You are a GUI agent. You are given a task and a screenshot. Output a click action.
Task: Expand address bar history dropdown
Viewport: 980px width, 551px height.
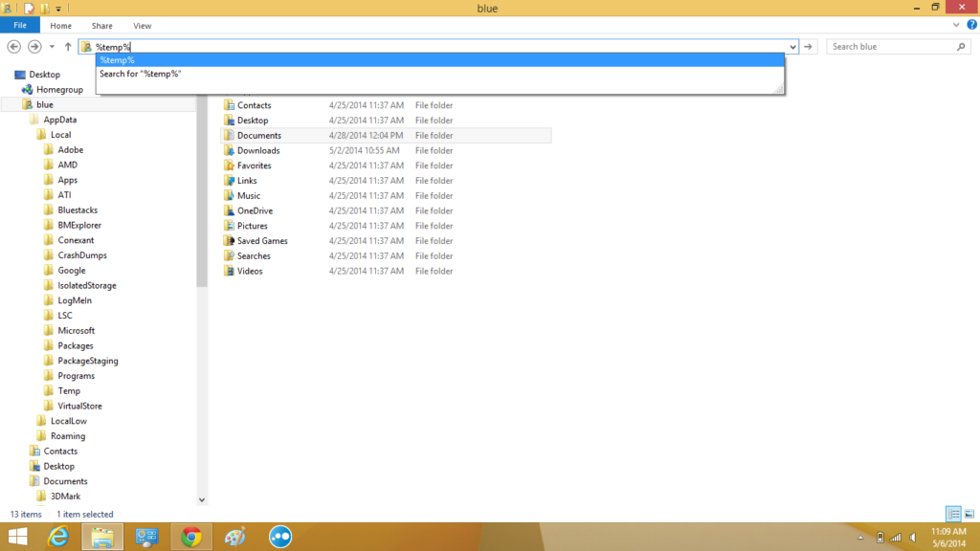(792, 47)
